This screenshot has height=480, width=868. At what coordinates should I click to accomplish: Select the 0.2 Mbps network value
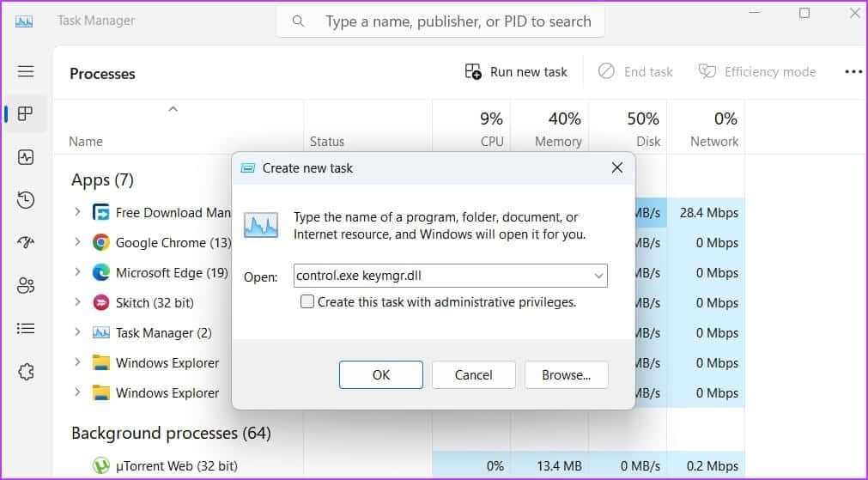(713, 466)
